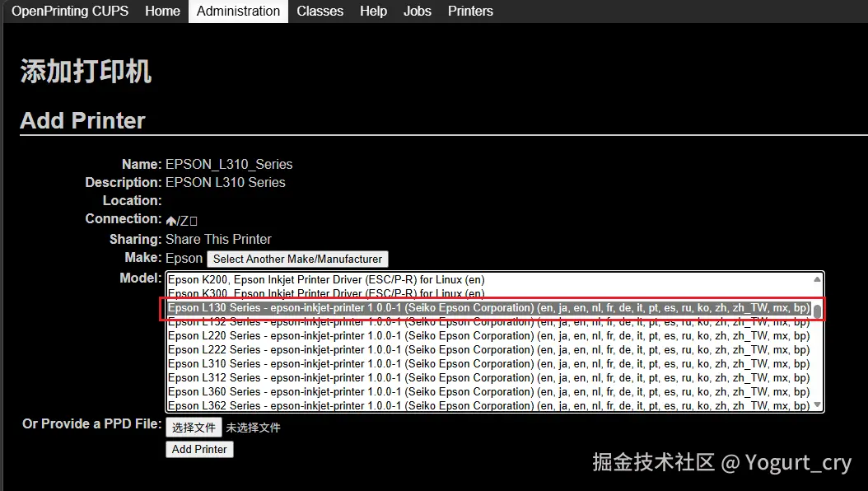This screenshot has height=491, width=868.
Task: Open the Printers tab
Action: point(470,11)
